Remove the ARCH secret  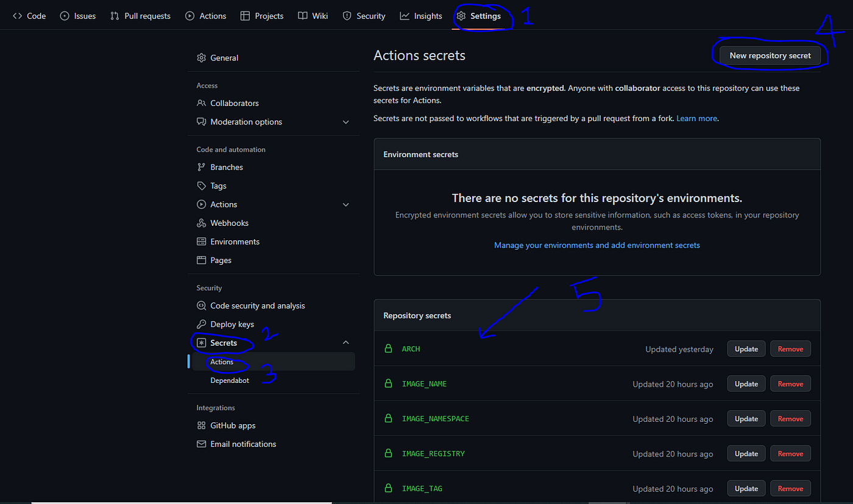pos(790,349)
